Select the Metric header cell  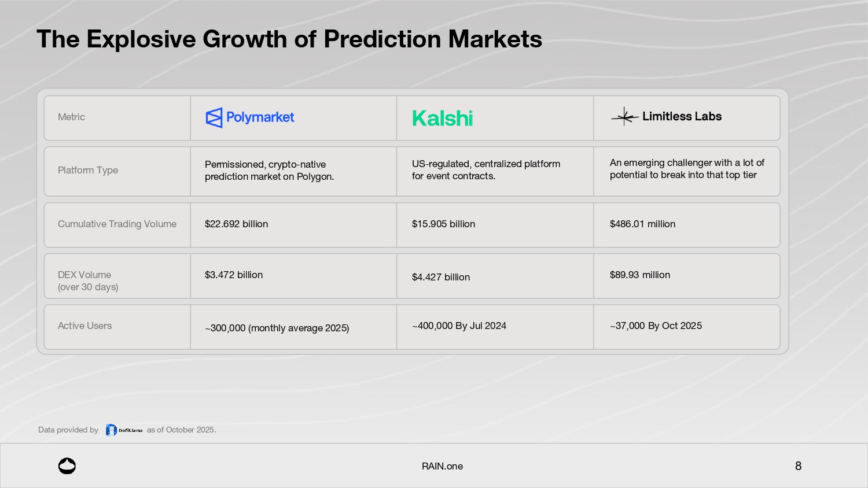(x=71, y=117)
